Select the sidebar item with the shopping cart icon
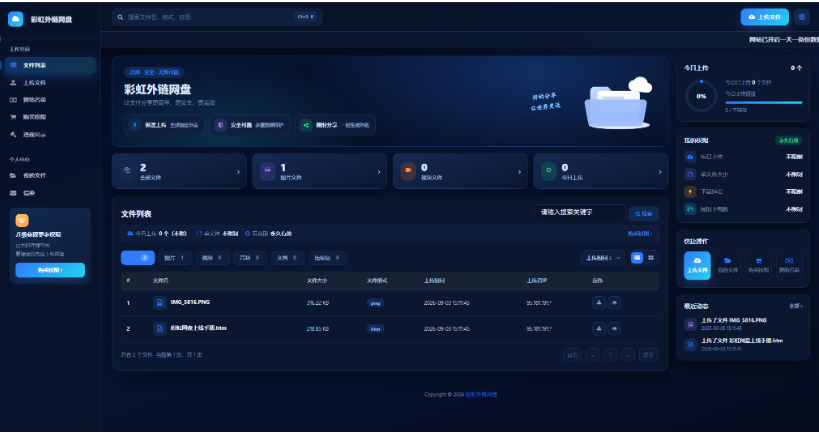This screenshot has width=819, height=434. coord(50,117)
